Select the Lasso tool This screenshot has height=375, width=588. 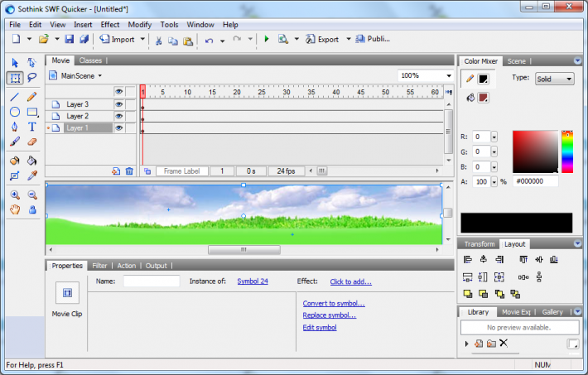31,78
